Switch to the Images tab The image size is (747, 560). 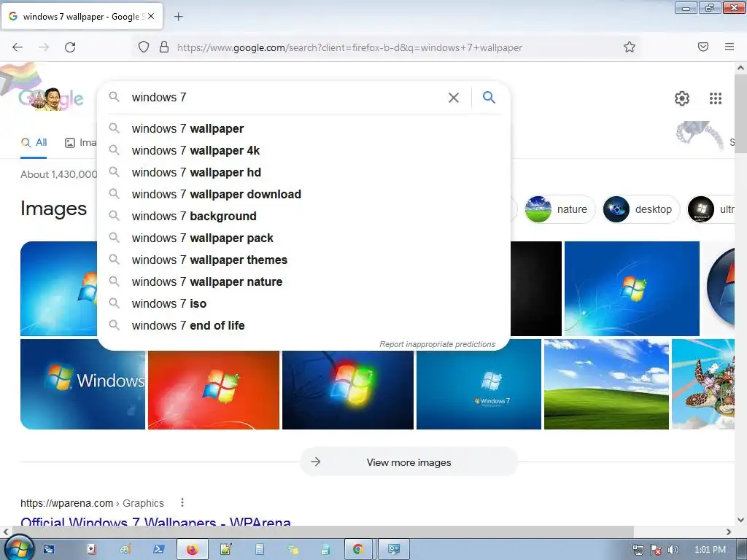point(80,142)
